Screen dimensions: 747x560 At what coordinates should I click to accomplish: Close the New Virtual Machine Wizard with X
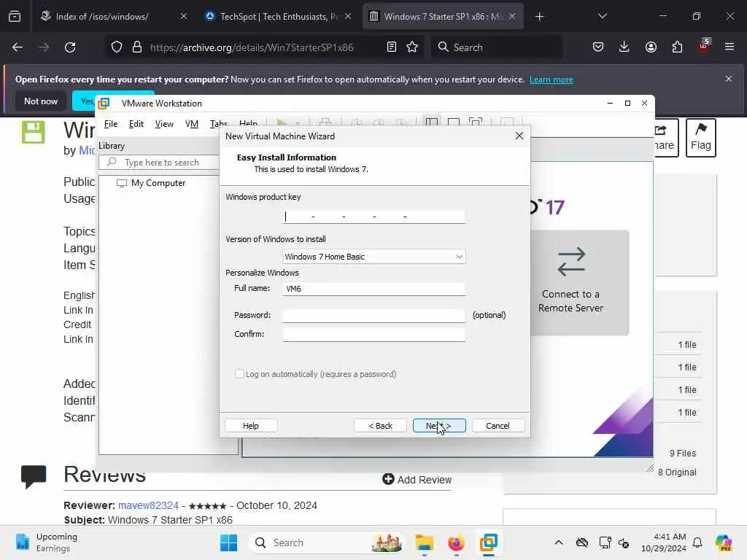(519, 136)
